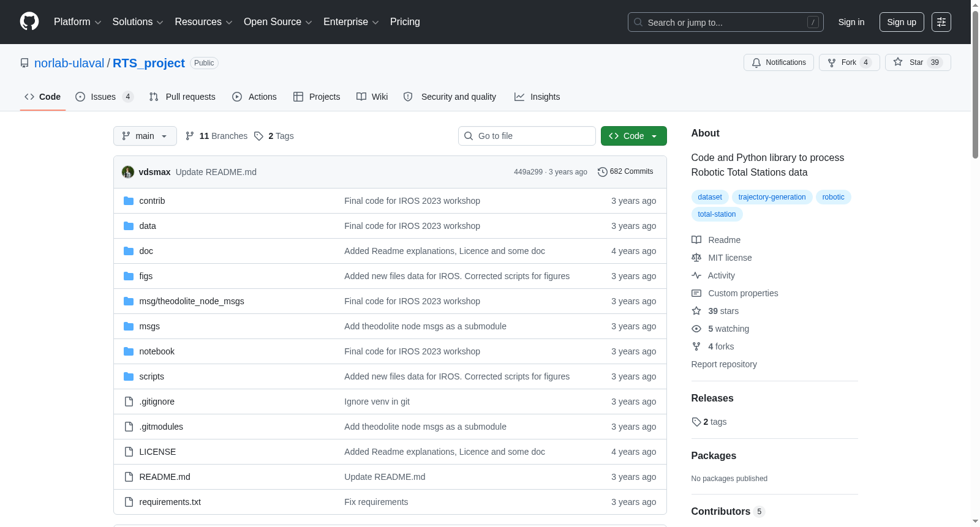Click the doc folder icon
The image size is (980, 527).
point(129,251)
